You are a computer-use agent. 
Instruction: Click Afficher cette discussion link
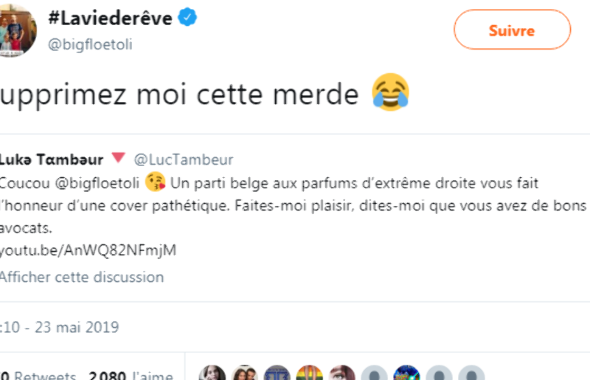[82, 277]
